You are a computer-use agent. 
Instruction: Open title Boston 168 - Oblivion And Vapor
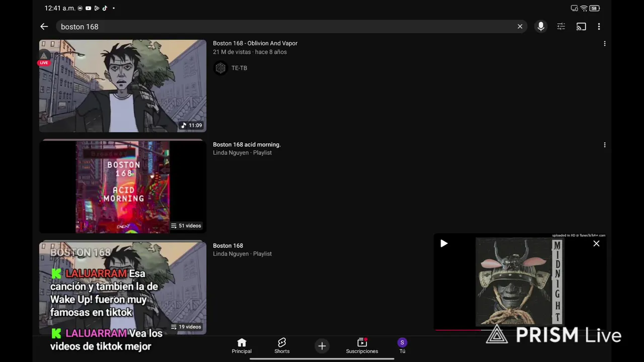(x=255, y=43)
